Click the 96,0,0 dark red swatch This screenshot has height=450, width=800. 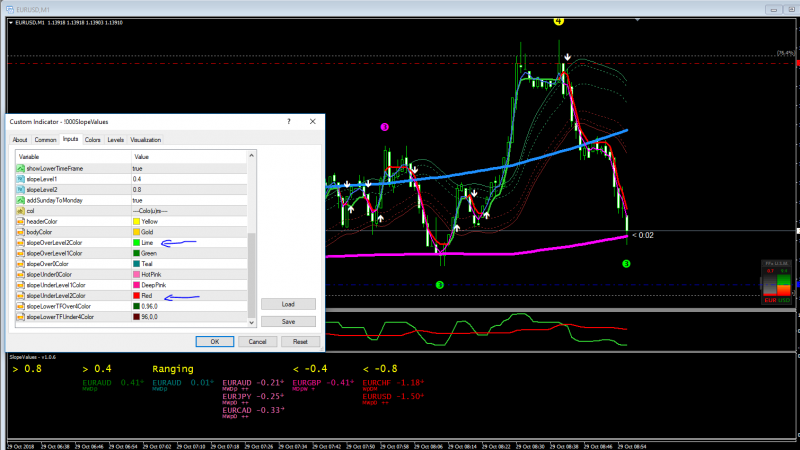[x=136, y=317]
